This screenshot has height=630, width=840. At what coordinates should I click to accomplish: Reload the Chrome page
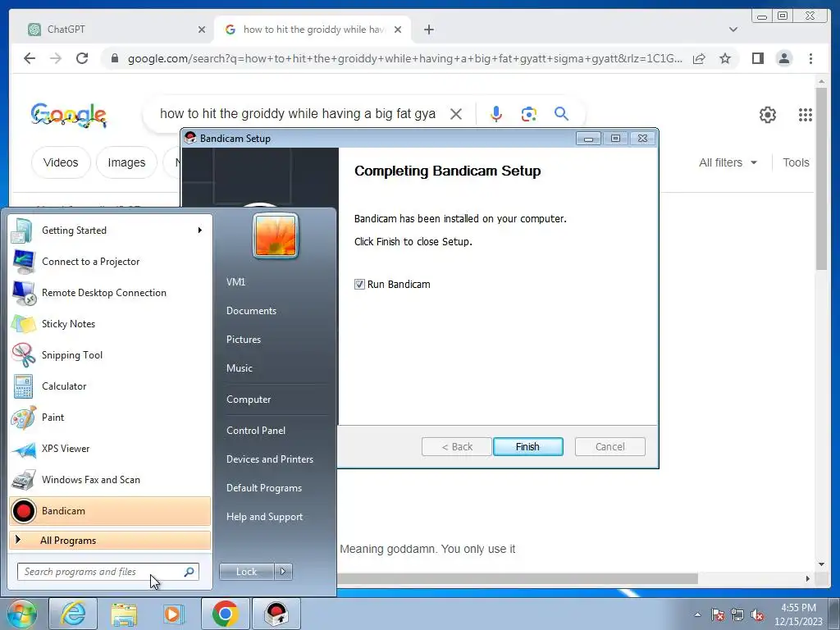point(82,58)
